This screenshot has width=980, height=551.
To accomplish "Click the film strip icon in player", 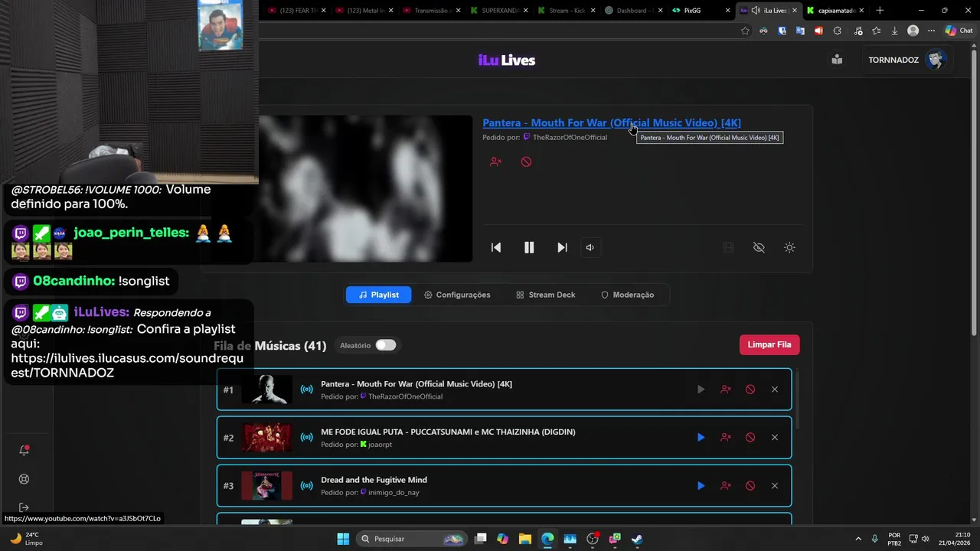I will click(x=728, y=247).
